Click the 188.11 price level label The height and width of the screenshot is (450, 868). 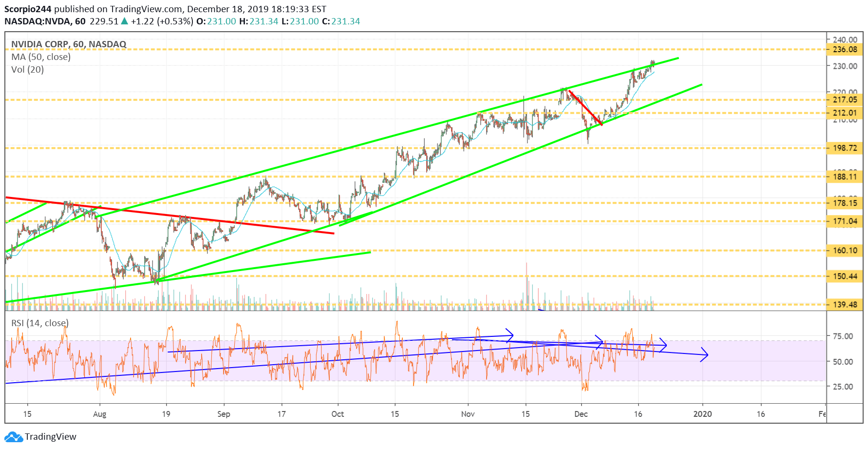(x=845, y=176)
